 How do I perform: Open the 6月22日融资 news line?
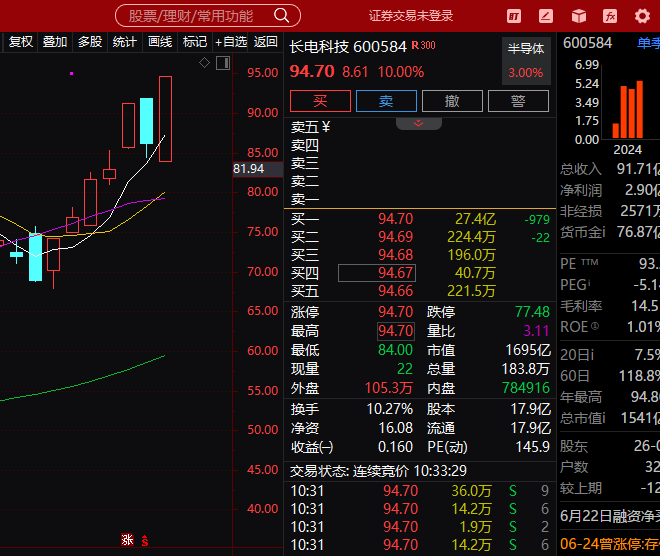pyautogui.click(x=610, y=516)
